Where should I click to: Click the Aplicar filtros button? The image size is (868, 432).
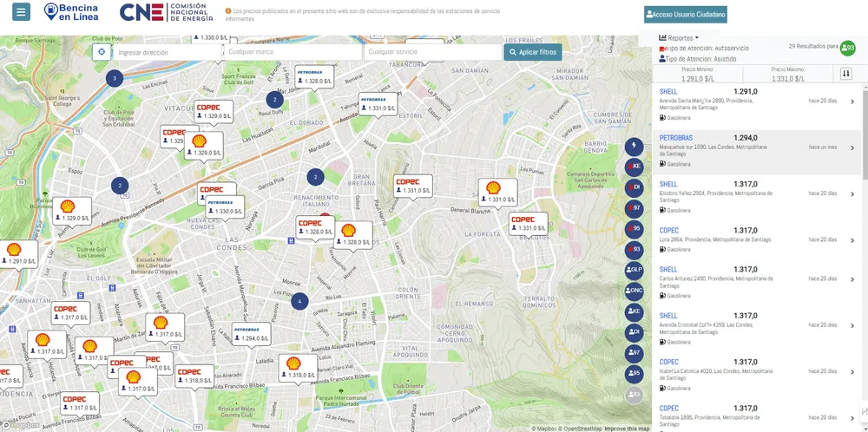532,52
